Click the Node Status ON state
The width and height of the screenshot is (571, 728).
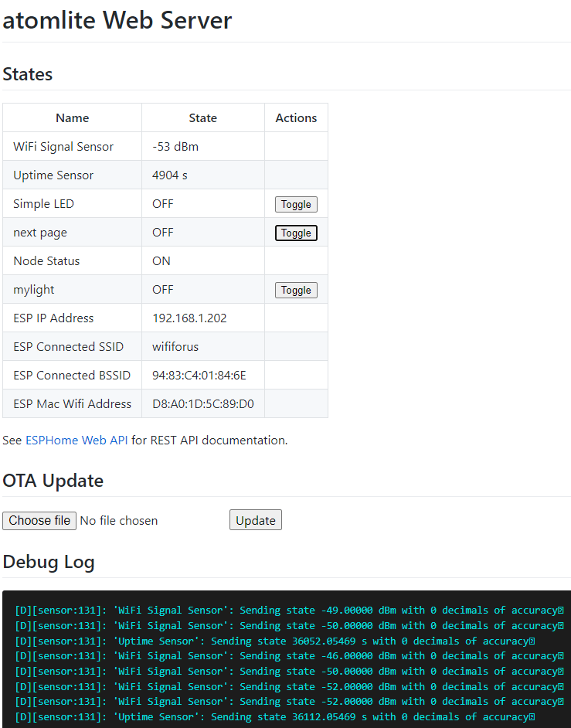pos(161,260)
